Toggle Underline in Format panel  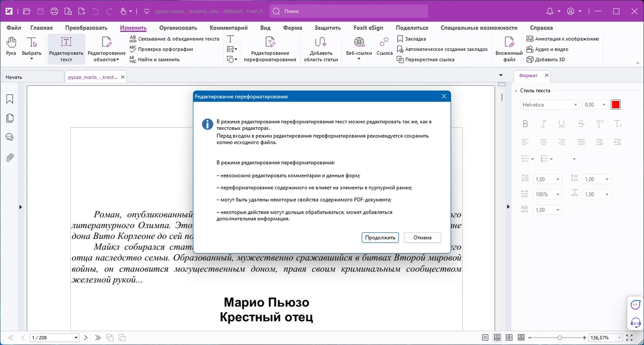pyautogui.click(x=561, y=124)
